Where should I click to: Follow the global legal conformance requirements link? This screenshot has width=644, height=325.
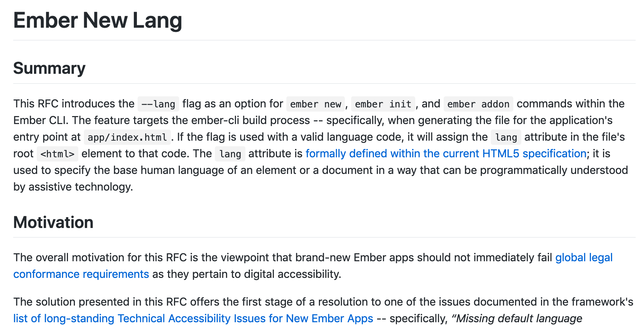point(584,257)
